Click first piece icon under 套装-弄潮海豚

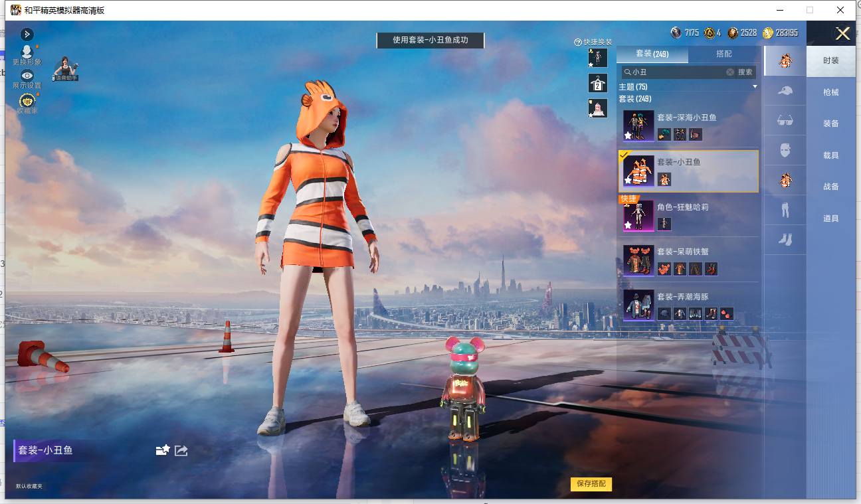(664, 314)
